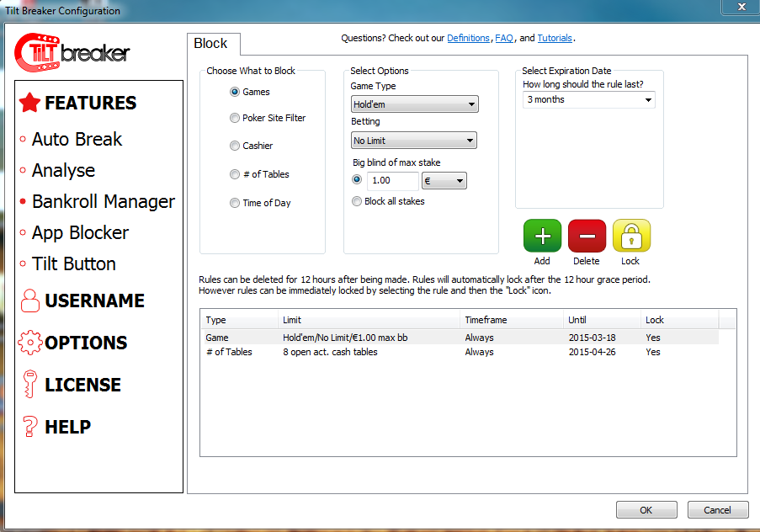The height and width of the screenshot is (532, 760).
Task: Open the Betting dropdown
Action: pos(414,141)
